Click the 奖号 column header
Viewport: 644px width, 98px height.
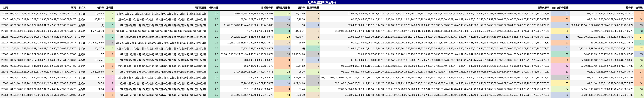pos(73,8)
